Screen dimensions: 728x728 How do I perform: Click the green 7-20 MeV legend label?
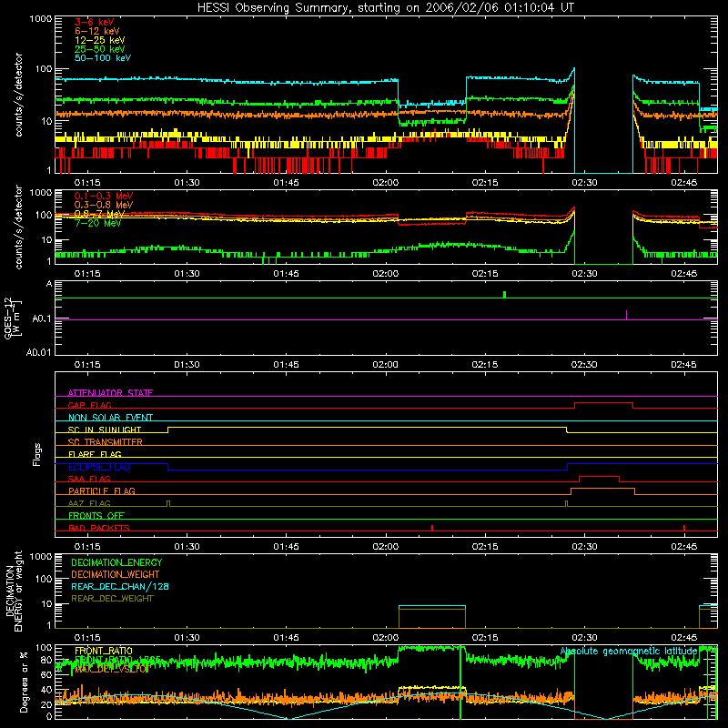coord(98,223)
